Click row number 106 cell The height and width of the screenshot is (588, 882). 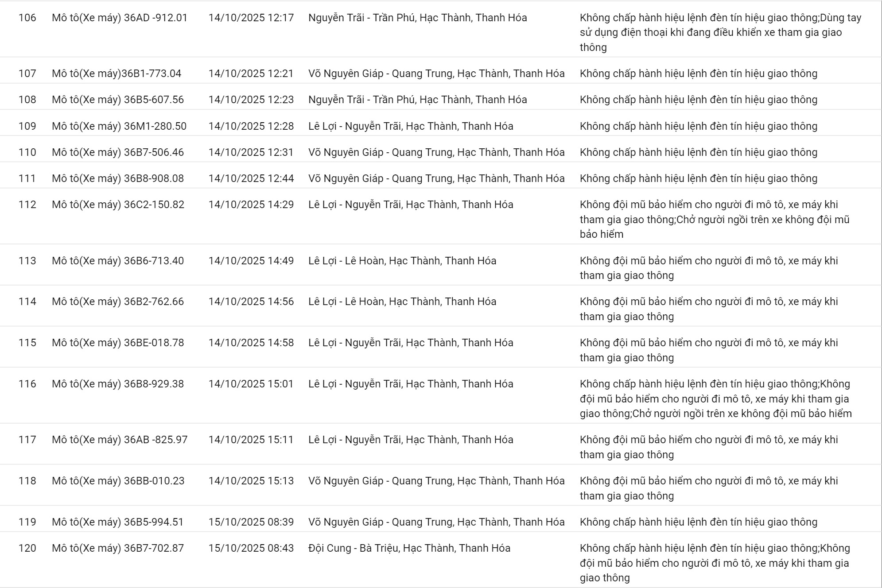(x=27, y=18)
